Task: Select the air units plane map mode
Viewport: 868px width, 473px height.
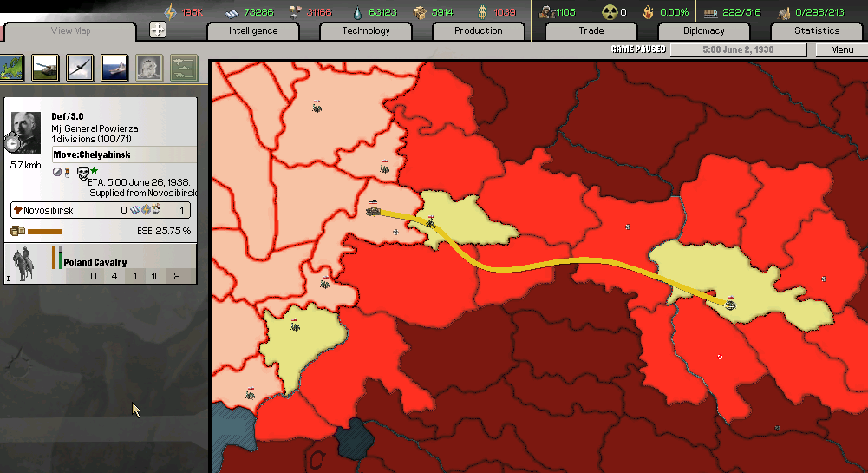Action: pos(81,68)
